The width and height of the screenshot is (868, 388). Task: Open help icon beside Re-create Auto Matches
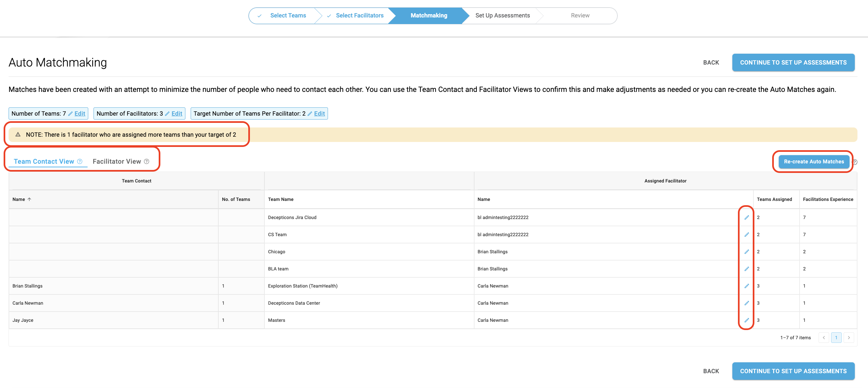[x=854, y=162]
